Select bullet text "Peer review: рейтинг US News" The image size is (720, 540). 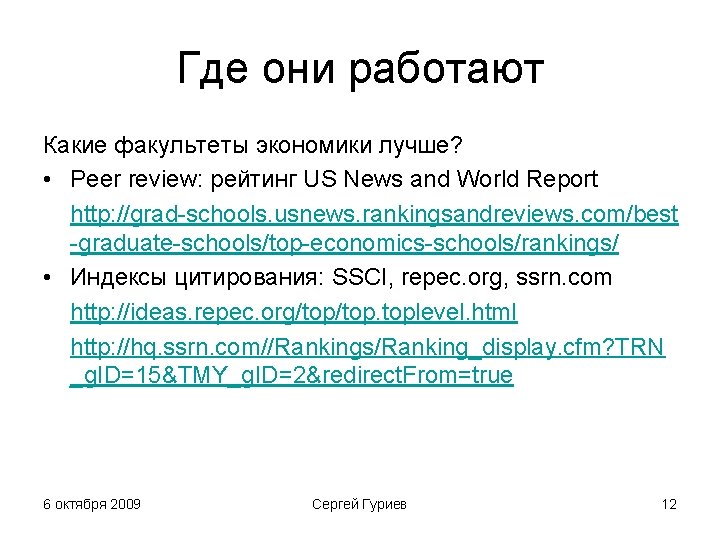pyautogui.click(x=237, y=179)
